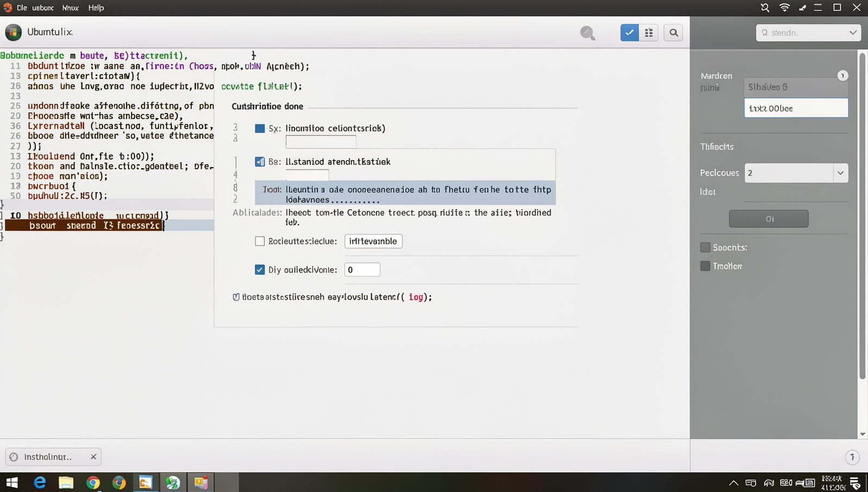Close the Instholinur tab
868x492 pixels.
pyautogui.click(x=93, y=457)
